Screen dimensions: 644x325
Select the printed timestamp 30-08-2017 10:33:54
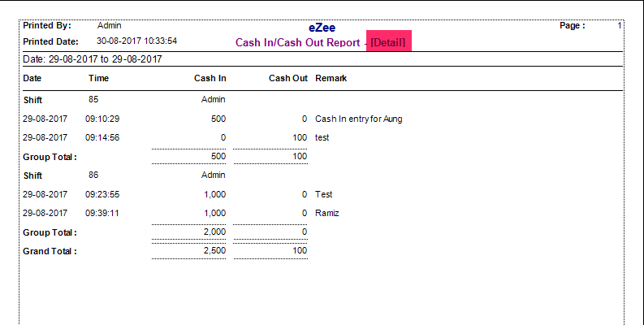pos(136,41)
